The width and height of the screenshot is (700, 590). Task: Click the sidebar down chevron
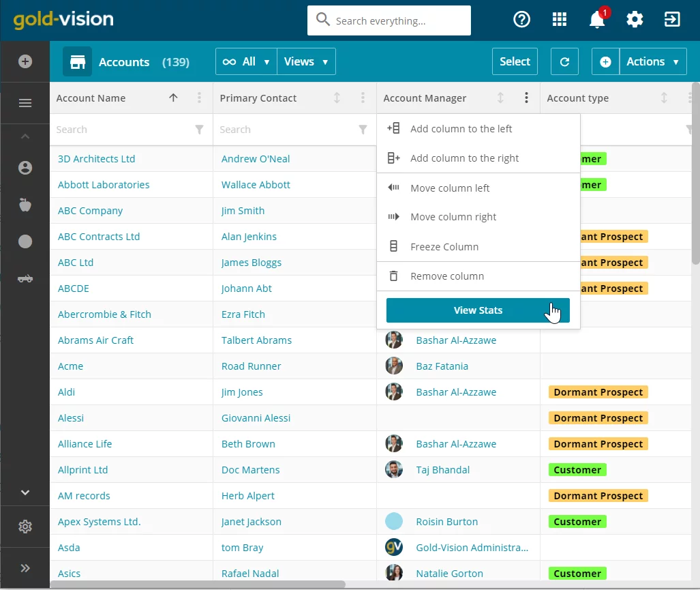[25, 492]
